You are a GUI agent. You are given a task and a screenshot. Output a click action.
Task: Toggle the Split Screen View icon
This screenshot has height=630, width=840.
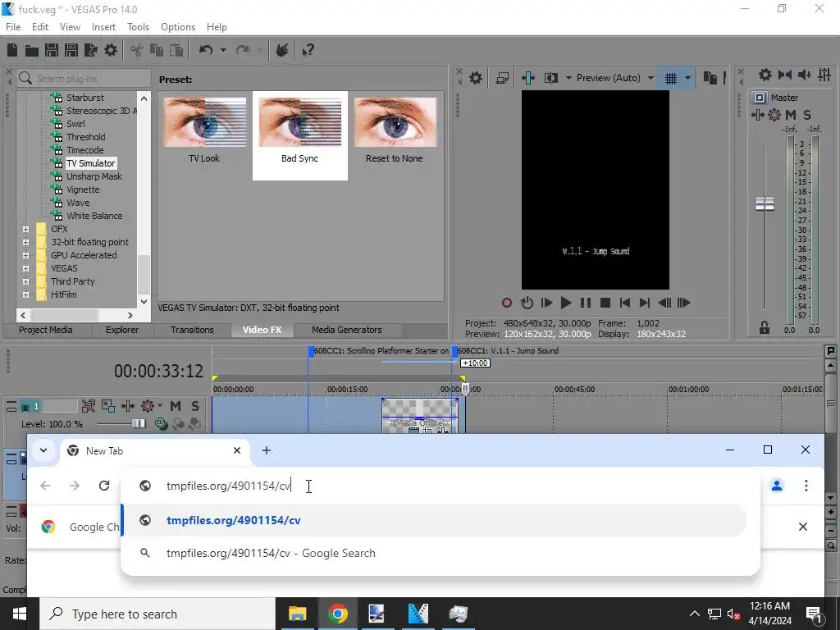(550, 78)
